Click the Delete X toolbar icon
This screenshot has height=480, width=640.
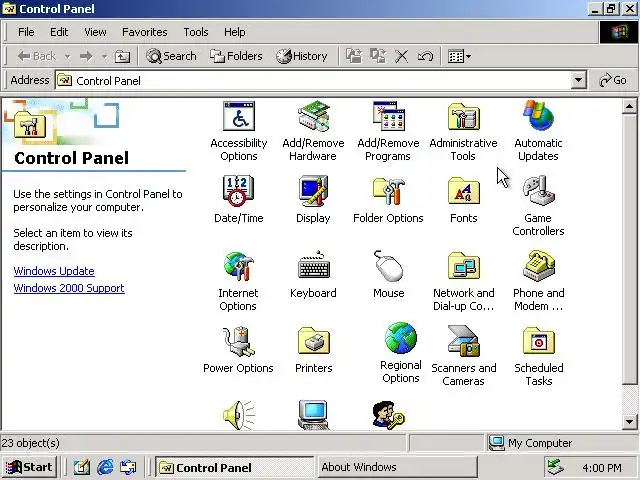(x=401, y=56)
